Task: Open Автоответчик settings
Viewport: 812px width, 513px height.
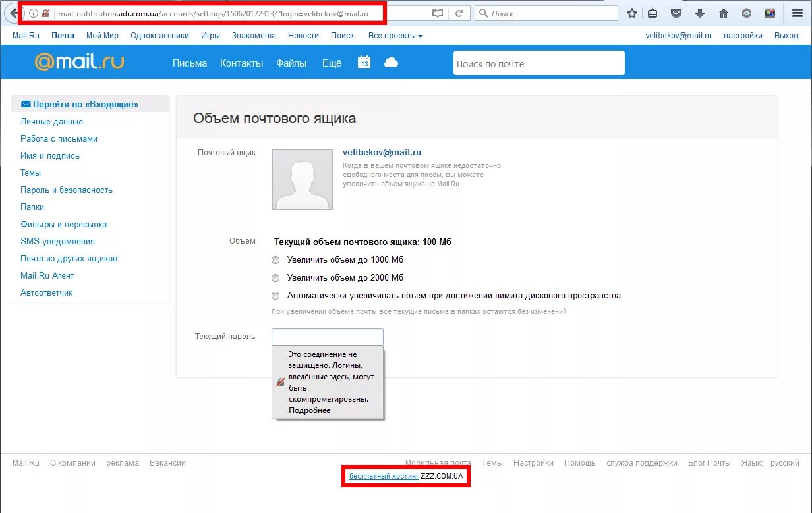Action: pos(46,292)
